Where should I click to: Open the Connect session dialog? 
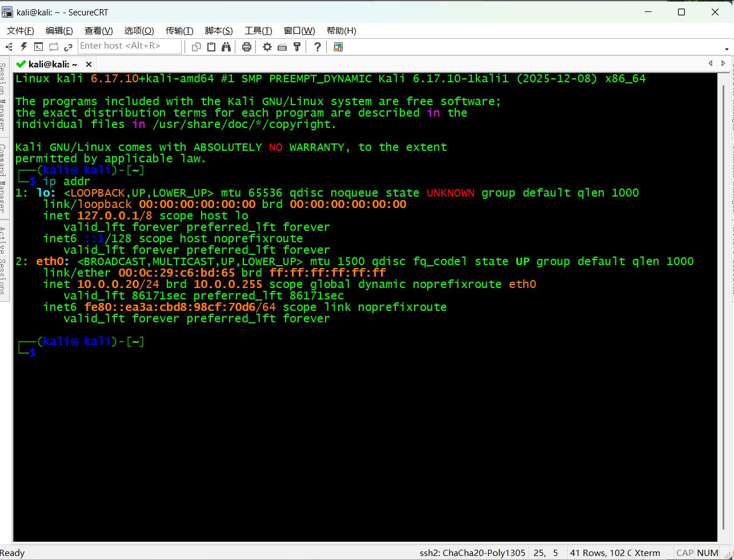[9, 46]
